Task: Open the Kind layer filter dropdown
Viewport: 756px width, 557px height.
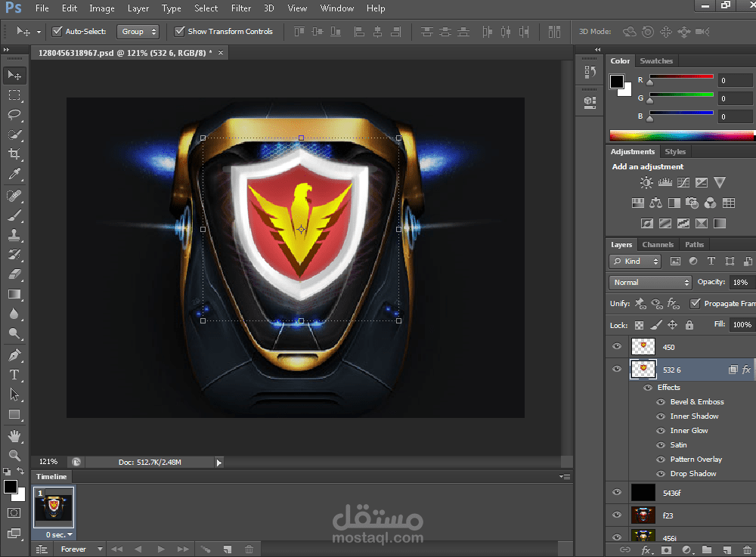Action: (635, 261)
